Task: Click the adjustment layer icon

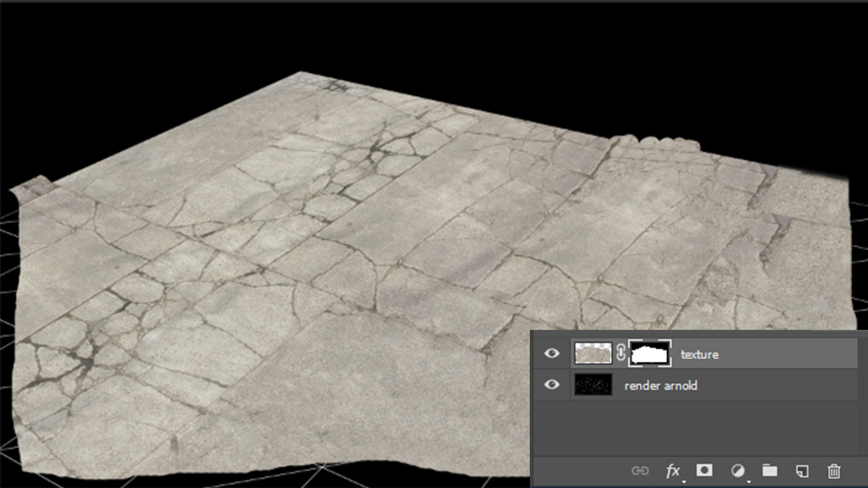Action: click(738, 471)
